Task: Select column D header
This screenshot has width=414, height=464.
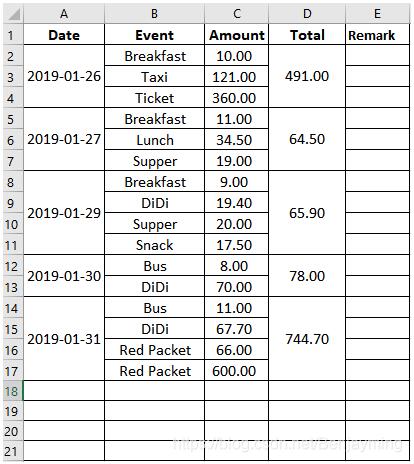Action: (x=307, y=14)
